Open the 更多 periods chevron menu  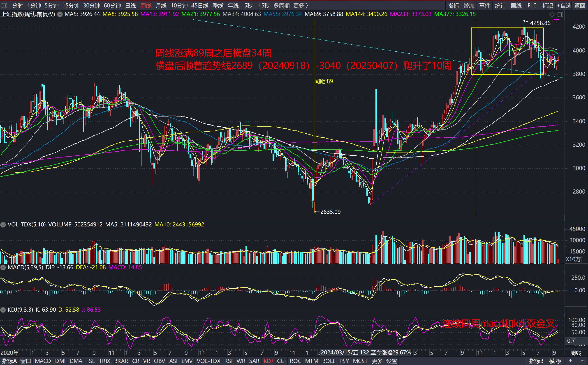[x=301, y=5]
